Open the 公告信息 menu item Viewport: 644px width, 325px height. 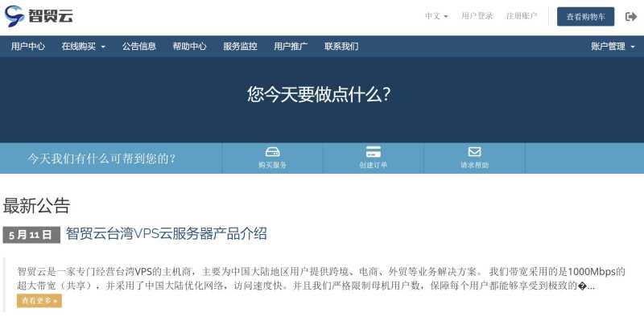coord(138,47)
